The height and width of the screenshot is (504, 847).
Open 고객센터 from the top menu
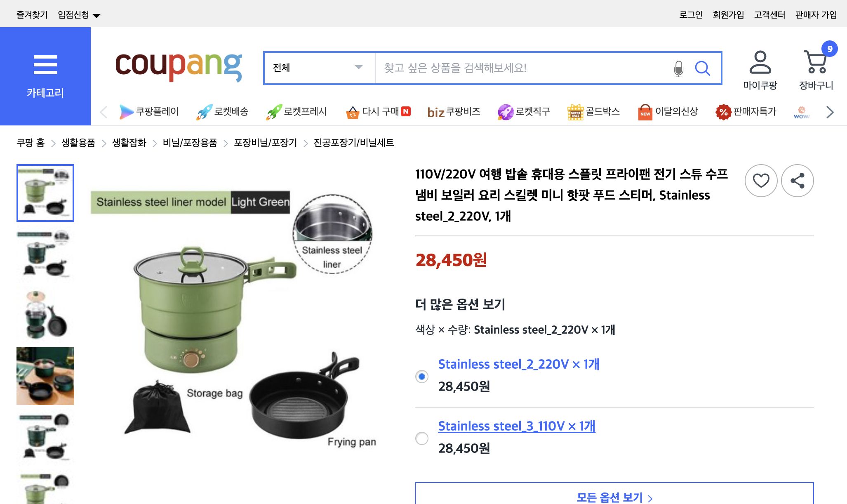pos(769,14)
